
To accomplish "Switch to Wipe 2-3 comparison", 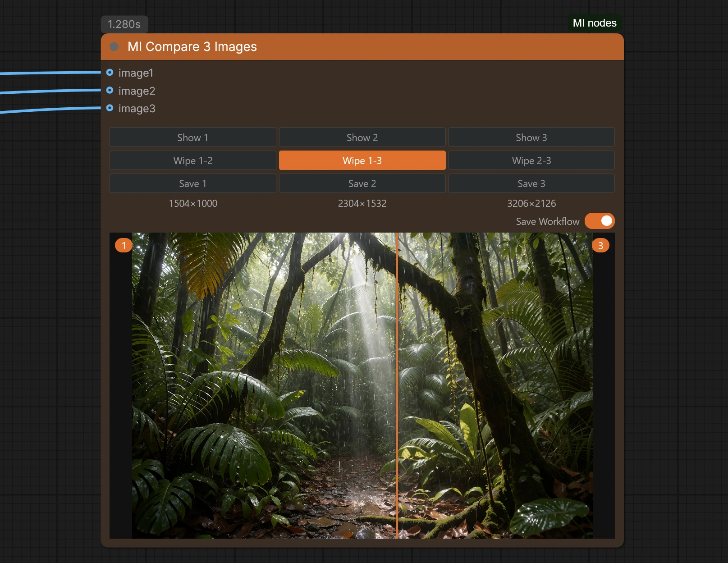I will (531, 160).
